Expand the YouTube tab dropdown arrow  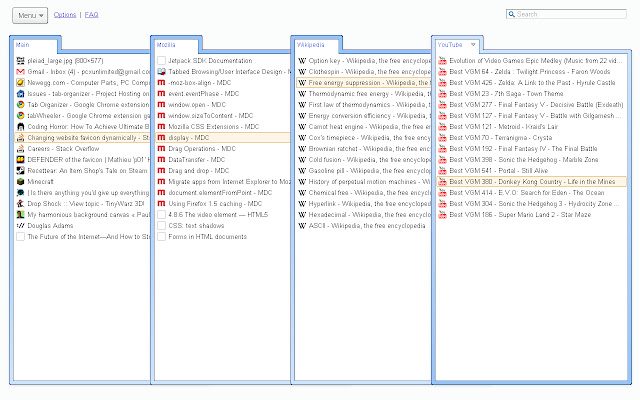point(473,44)
